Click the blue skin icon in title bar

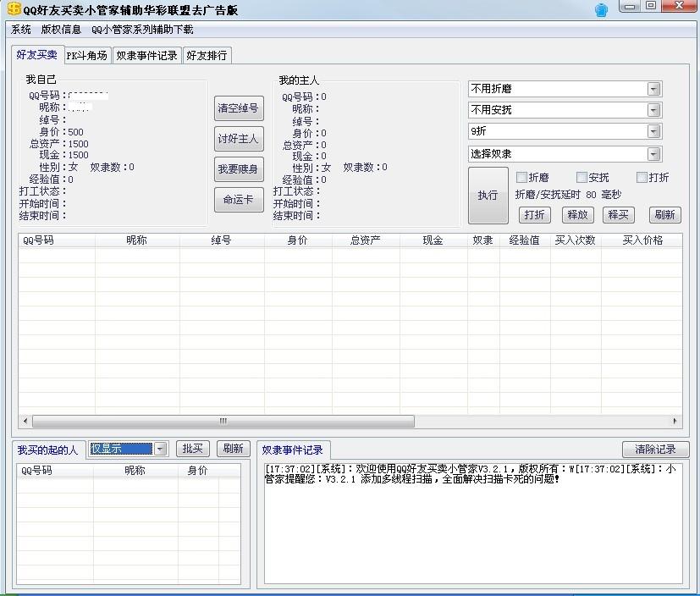click(601, 10)
